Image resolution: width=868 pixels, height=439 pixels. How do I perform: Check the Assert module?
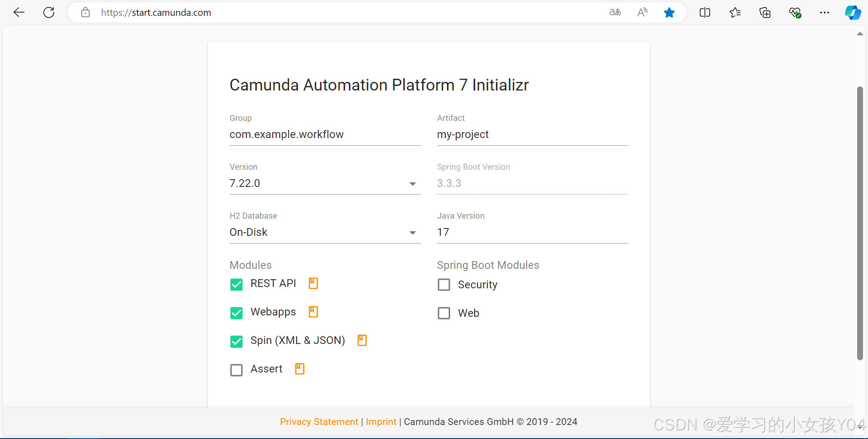pos(236,370)
